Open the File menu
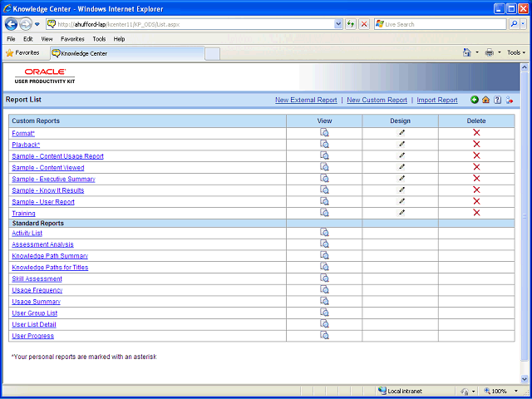This screenshot has height=399, width=532. [x=11, y=39]
